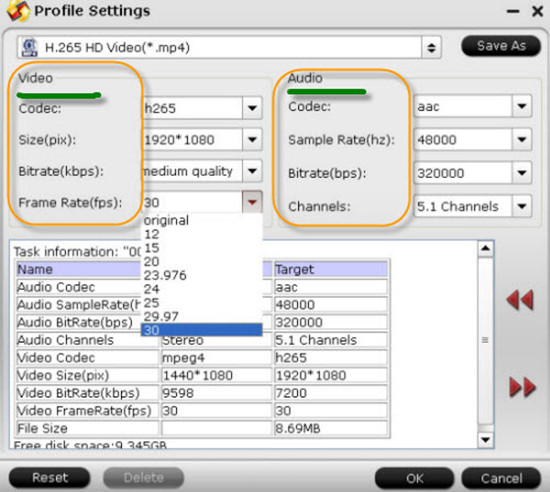
Task: Click the Profile Settings app logo icon
Action: click(18, 11)
